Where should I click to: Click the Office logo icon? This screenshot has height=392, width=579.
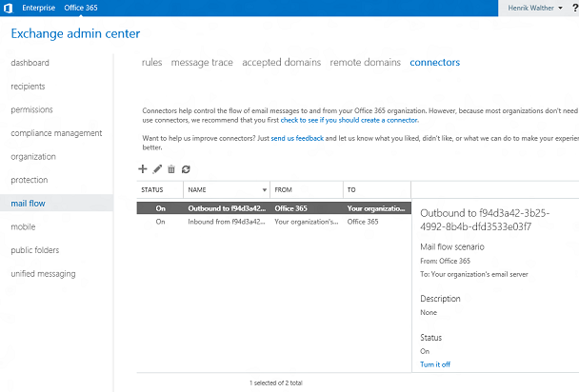tap(9, 8)
